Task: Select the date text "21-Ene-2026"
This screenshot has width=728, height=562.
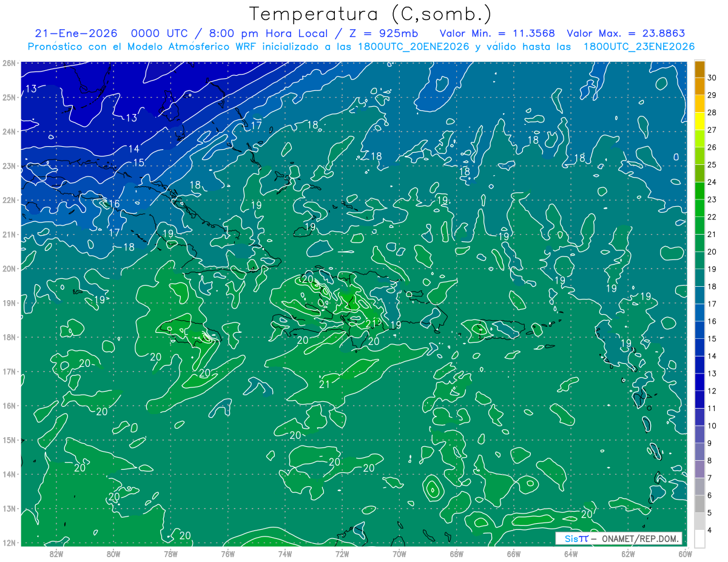Action: coord(76,34)
